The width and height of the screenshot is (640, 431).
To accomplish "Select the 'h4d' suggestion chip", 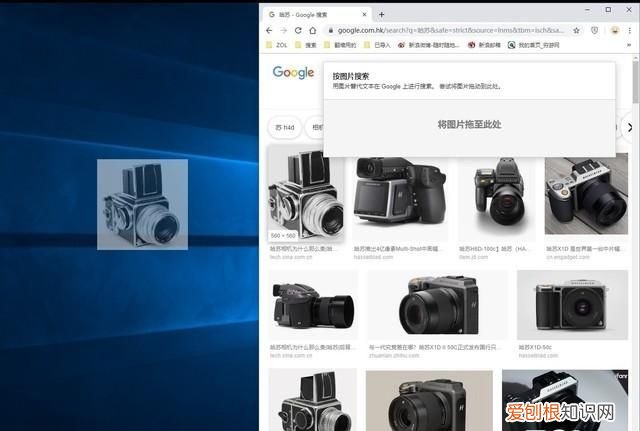I will pyautogui.click(x=285, y=127).
